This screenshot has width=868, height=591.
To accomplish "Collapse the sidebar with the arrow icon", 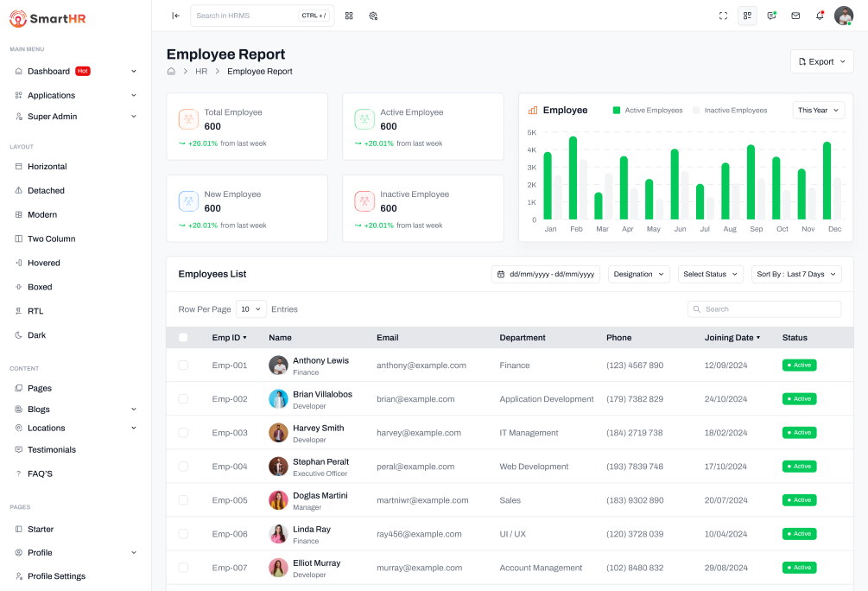I will click(175, 16).
